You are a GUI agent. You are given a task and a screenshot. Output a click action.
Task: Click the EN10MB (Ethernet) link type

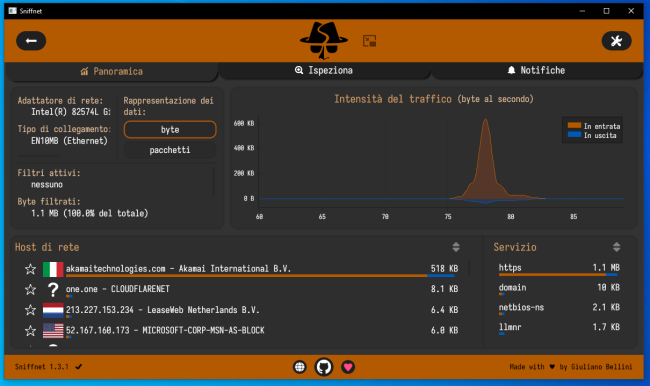[69, 141]
